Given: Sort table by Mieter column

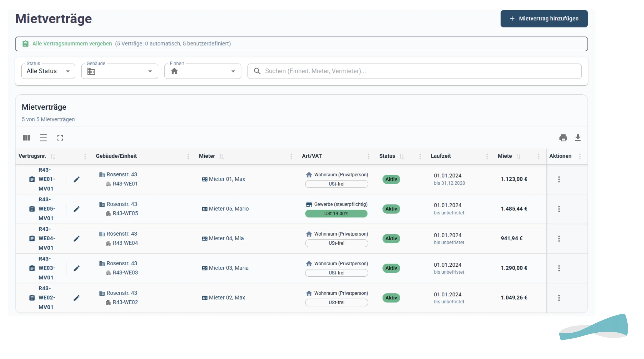Looking at the screenshot, I should click(x=221, y=156).
